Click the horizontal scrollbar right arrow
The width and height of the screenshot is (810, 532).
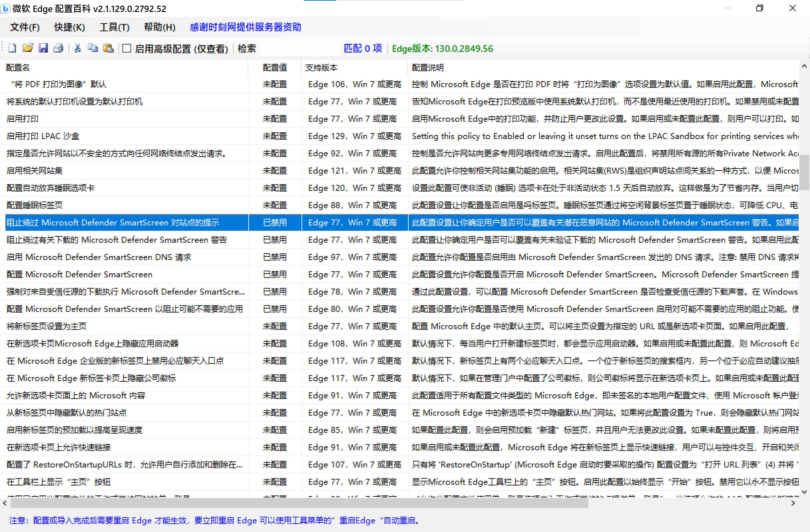(x=793, y=503)
